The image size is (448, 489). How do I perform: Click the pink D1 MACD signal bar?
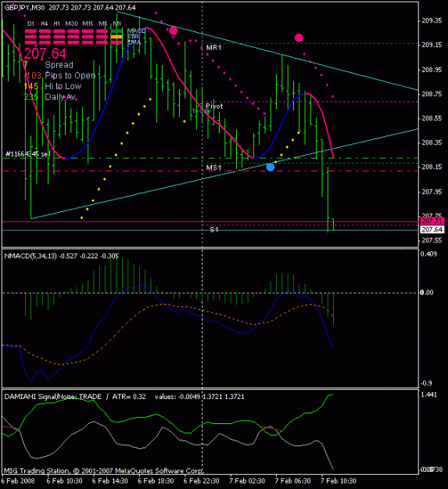[x=30, y=31]
